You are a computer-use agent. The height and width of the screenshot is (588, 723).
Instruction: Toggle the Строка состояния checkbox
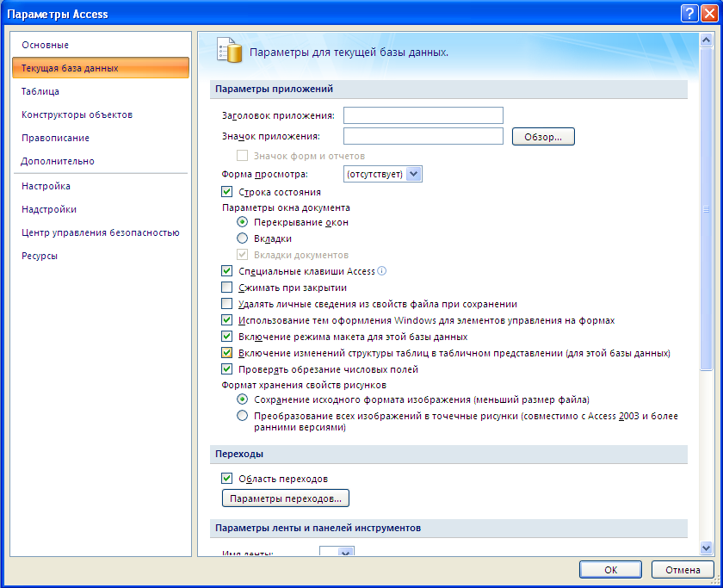tap(227, 191)
